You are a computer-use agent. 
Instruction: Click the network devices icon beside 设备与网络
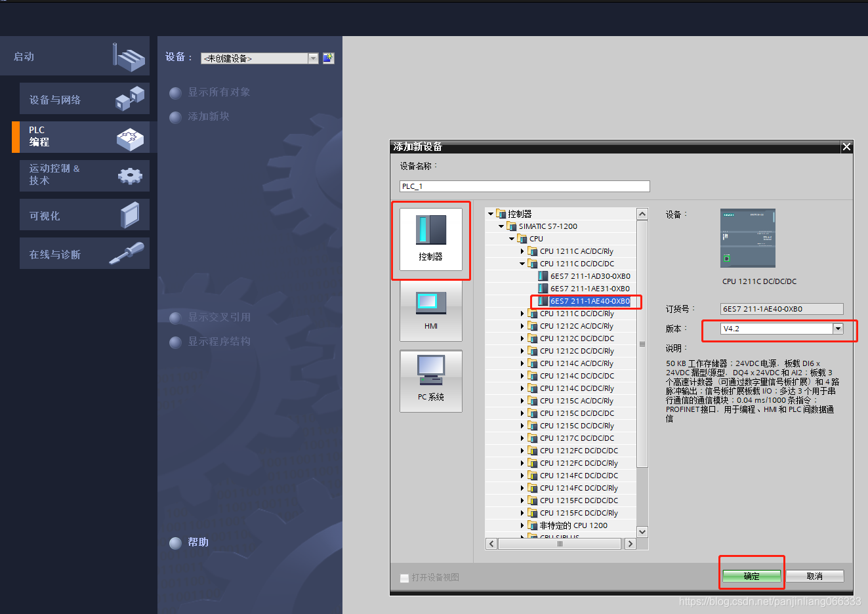[x=130, y=98]
